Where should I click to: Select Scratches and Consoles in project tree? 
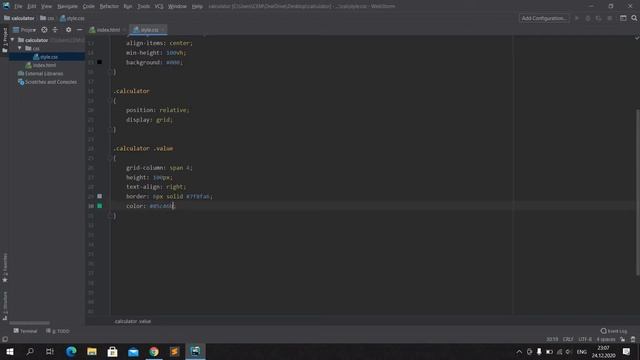(x=47, y=82)
